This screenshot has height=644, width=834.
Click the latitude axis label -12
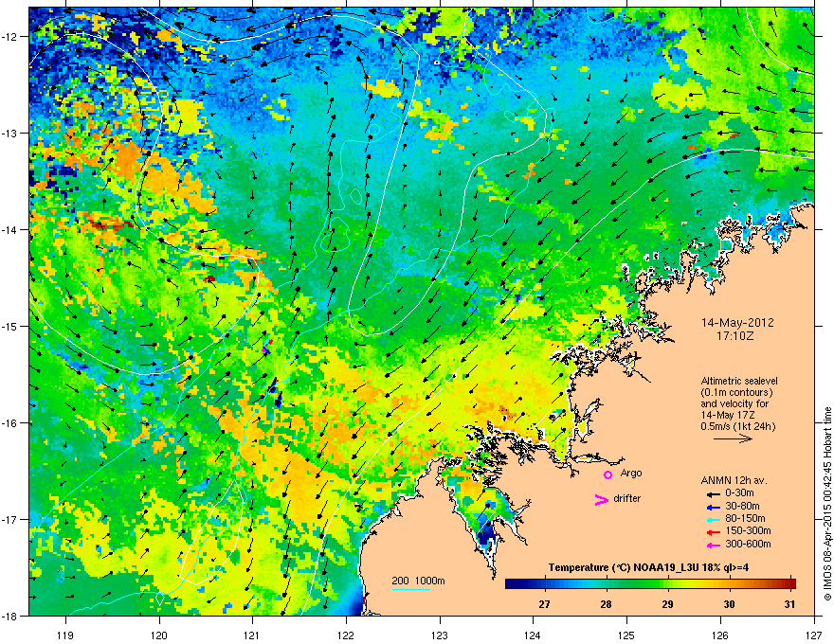(10, 37)
